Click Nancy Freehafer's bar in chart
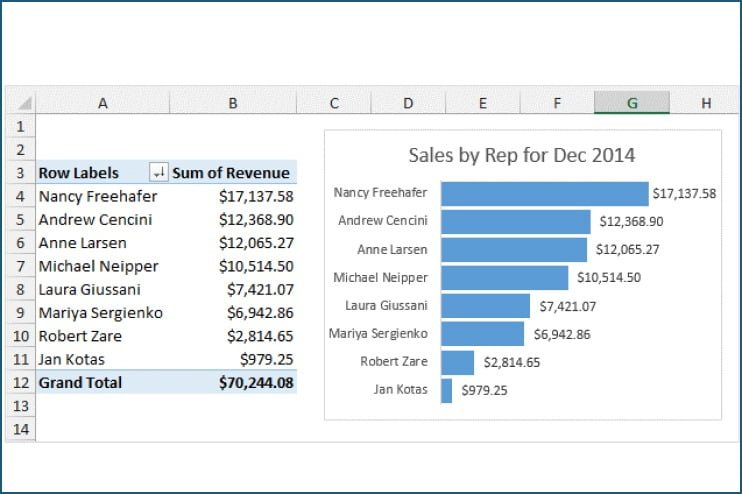The height and width of the screenshot is (494, 742). point(544,193)
